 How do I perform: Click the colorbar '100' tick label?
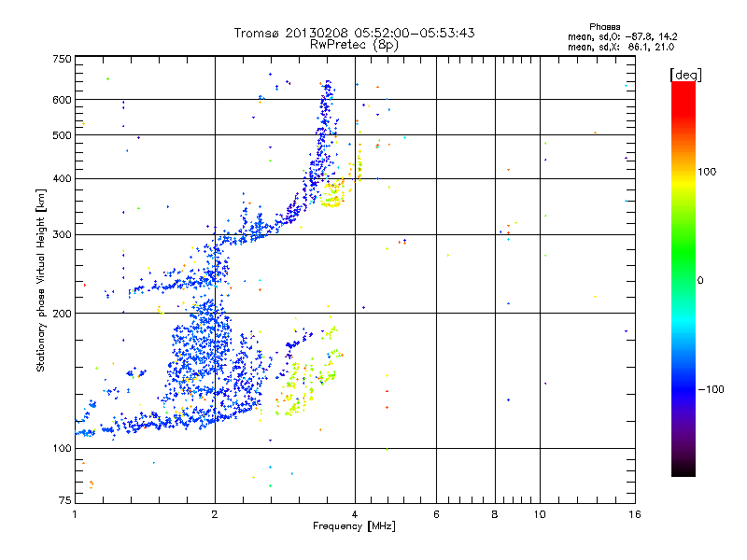tap(707, 172)
